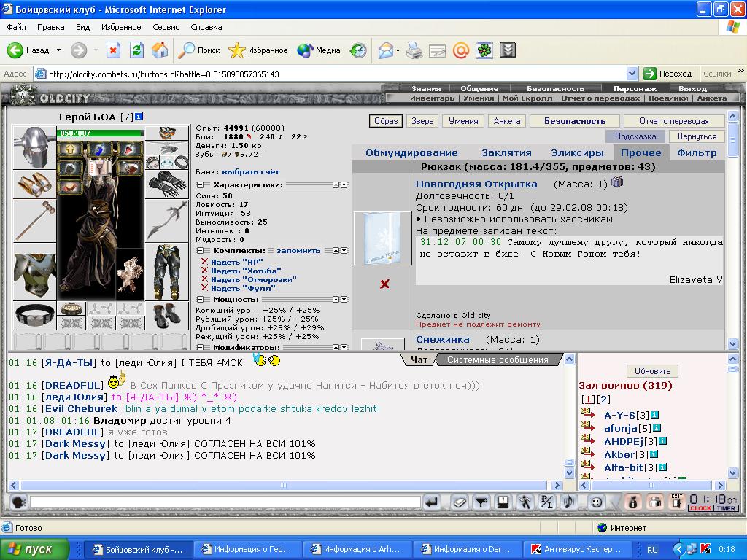
Task: Collapse the Мощность section
Action: point(200,300)
